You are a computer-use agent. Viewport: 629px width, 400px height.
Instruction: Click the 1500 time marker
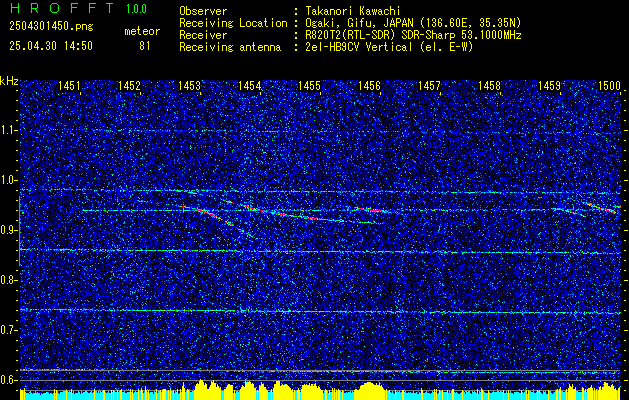pyautogui.click(x=609, y=85)
